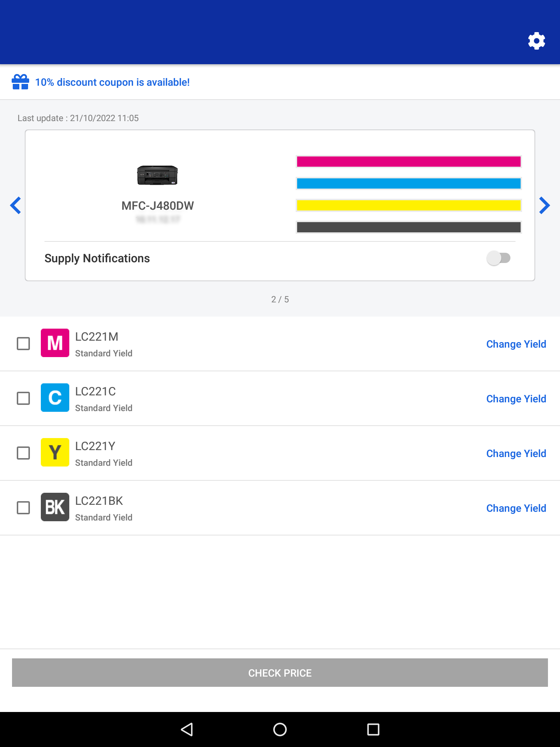Enable the Supply Notifications switch
Viewport: 560px width, 747px height.
(498, 258)
